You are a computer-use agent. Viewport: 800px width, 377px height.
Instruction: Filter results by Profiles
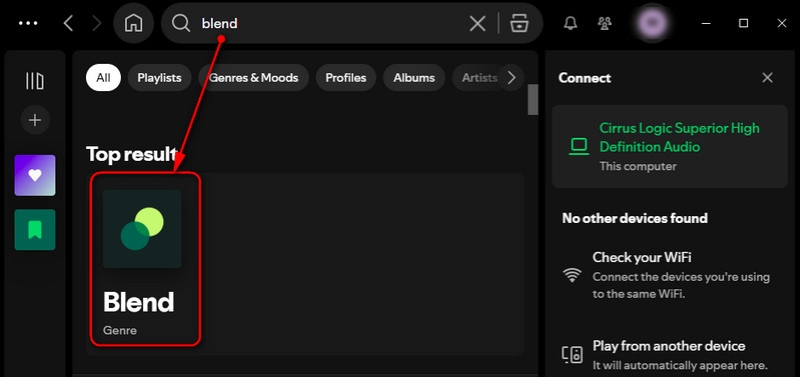point(346,78)
